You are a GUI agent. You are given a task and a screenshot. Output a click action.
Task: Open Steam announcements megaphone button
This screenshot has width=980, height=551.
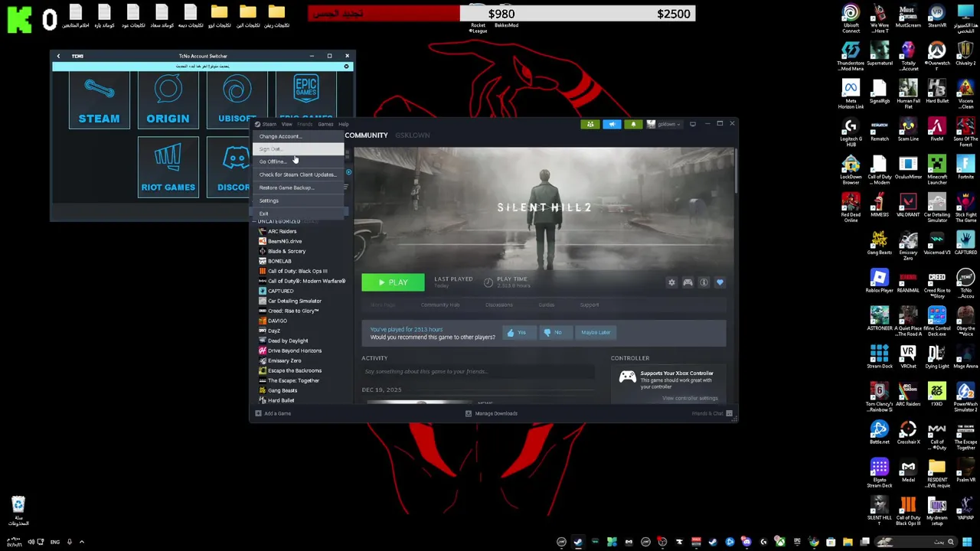coord(612,124)
